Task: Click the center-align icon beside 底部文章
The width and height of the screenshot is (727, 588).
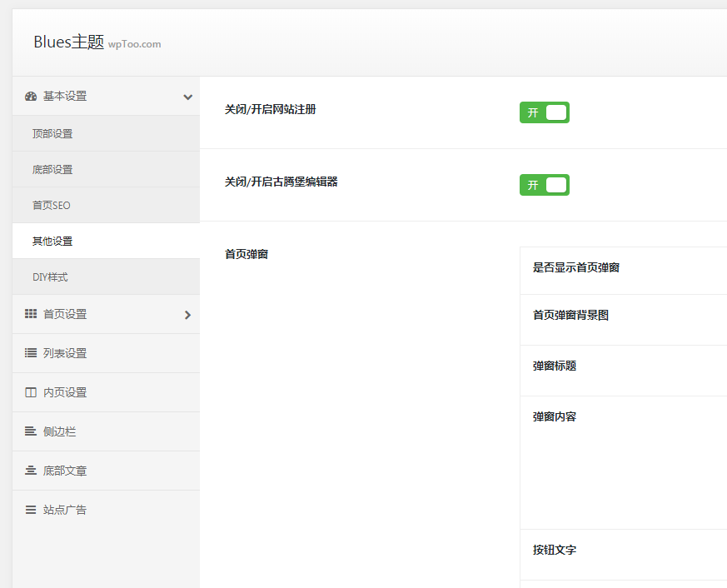Action: pos(31,471)
